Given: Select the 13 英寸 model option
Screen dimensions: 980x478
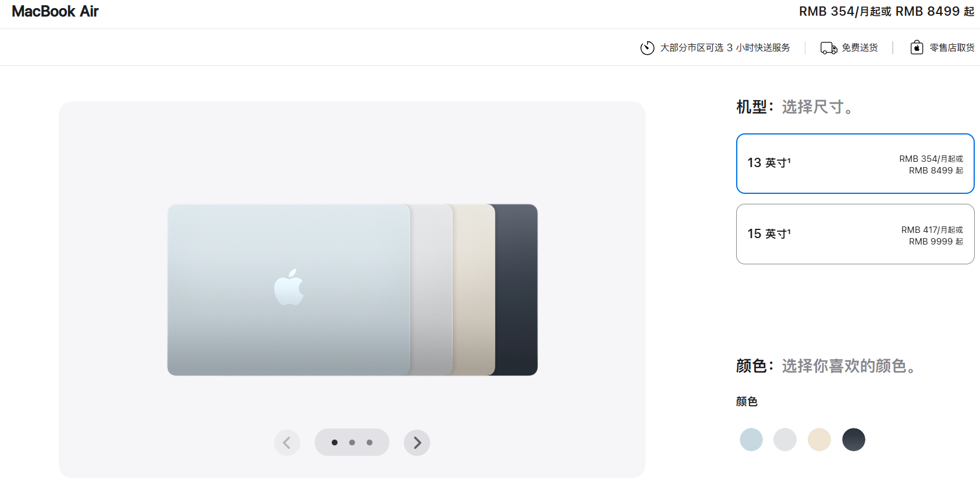Looking at the screenshot, I should pyautogui.click(x=855, y=164).
